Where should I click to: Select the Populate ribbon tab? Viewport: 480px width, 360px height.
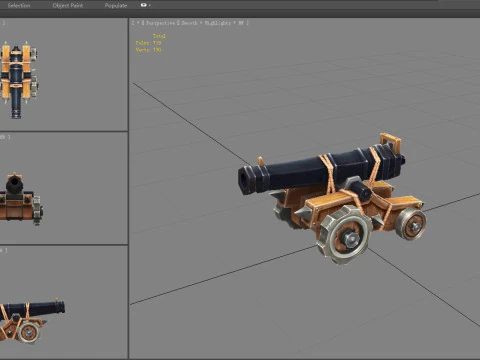[x=116, y=6]
